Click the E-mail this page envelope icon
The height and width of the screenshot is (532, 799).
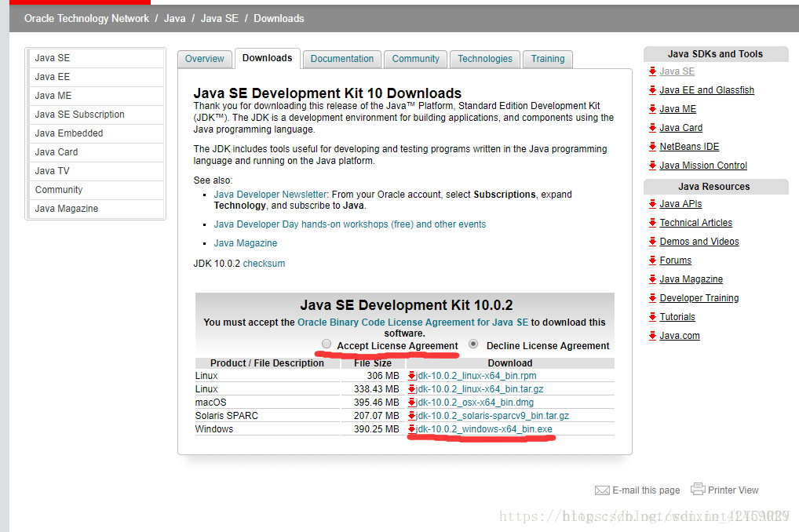coord(603,490)
